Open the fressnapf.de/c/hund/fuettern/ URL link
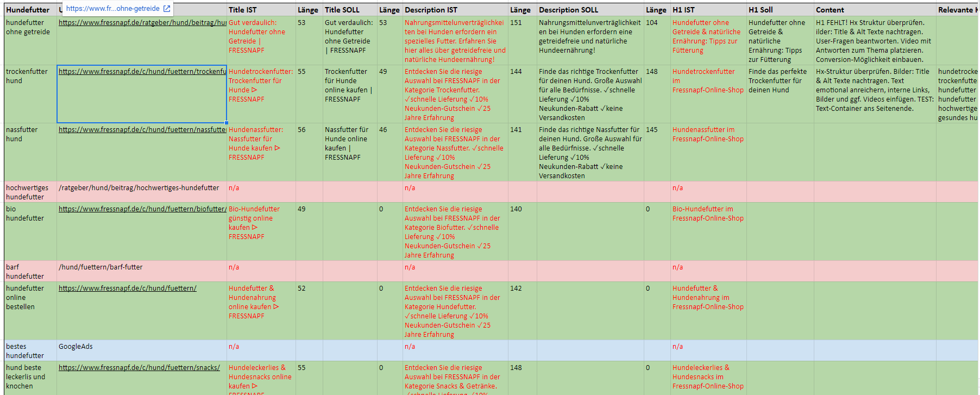This screenshot has height=395, width=980. [x=128, y=289]
